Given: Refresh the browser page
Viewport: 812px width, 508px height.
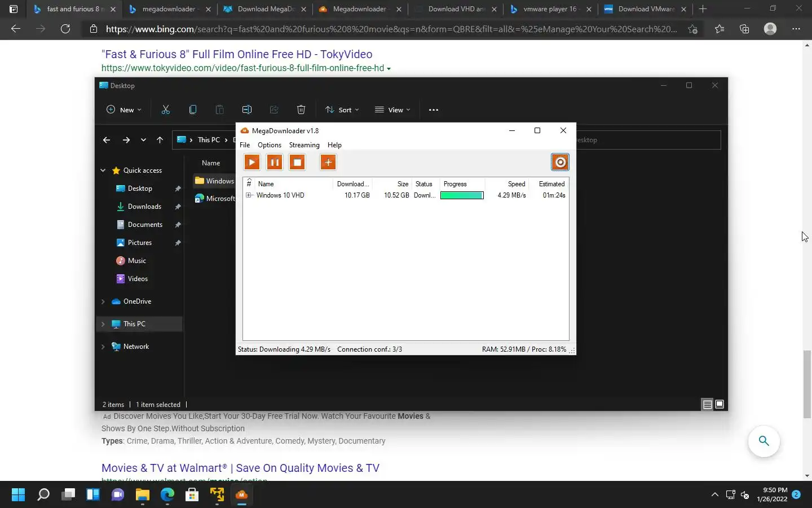Looking at the screenshot, I should tap(65, 29).
